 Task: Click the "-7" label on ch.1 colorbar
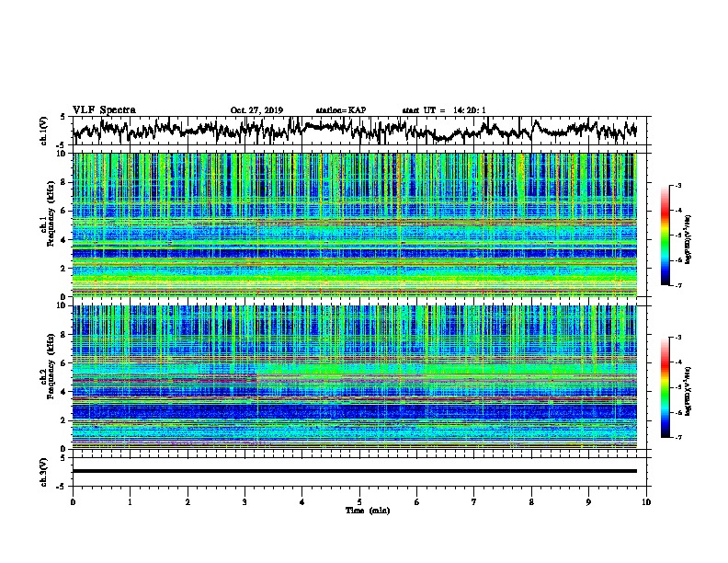pyautogui.click(x=678, y=285)
